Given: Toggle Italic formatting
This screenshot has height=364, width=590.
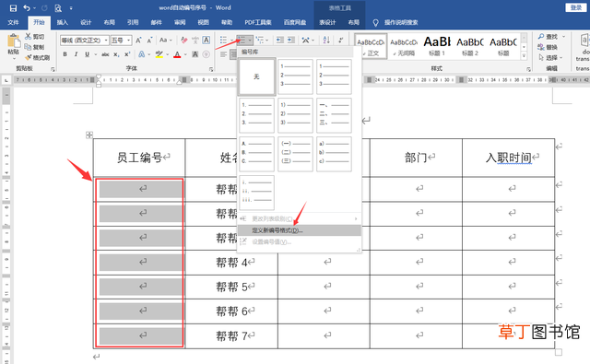Looking at the screenshot, I should point(76,54).
